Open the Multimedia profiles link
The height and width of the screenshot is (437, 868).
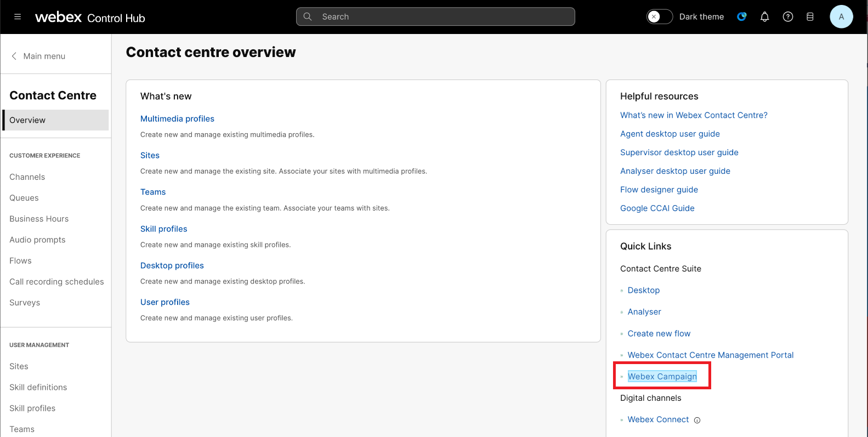177,119
